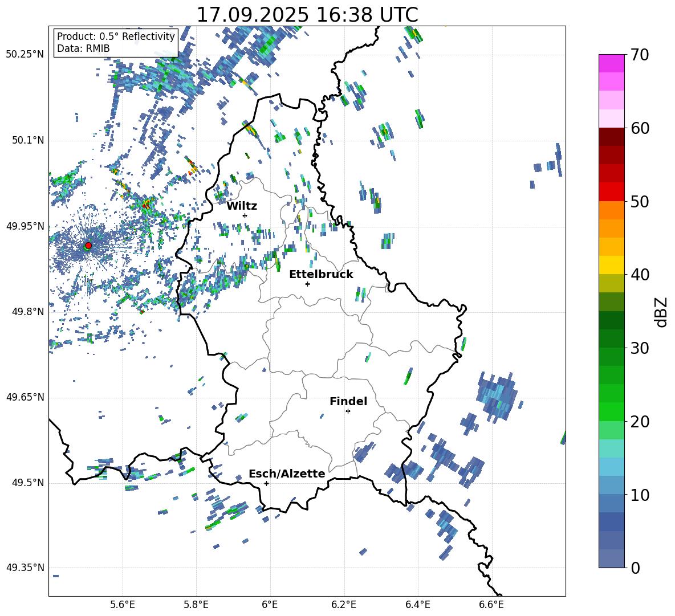This screenshot has height=616, width=675.
Task: Click the title 17.09.2025 16:38 UTC
Action: point(307,15)
